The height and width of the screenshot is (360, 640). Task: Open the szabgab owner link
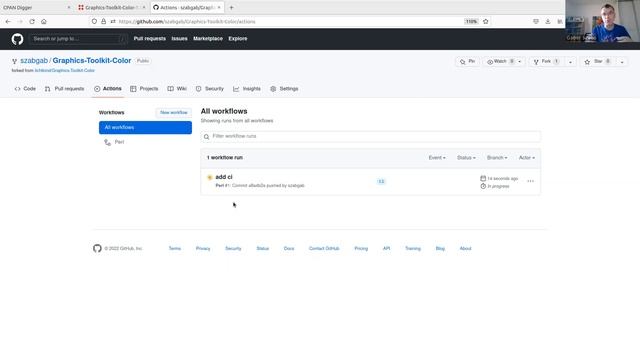[34, 60]
